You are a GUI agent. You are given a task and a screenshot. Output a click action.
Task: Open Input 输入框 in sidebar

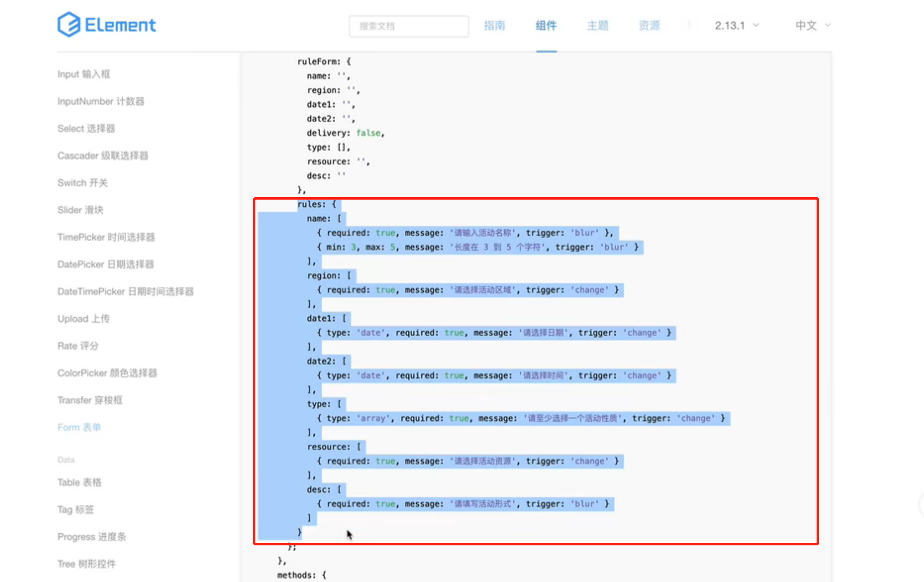(x=84, y=74)
